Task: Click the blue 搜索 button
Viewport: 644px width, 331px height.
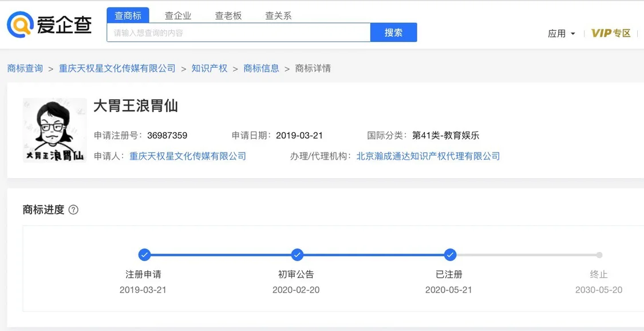Action: click(393, 33)
